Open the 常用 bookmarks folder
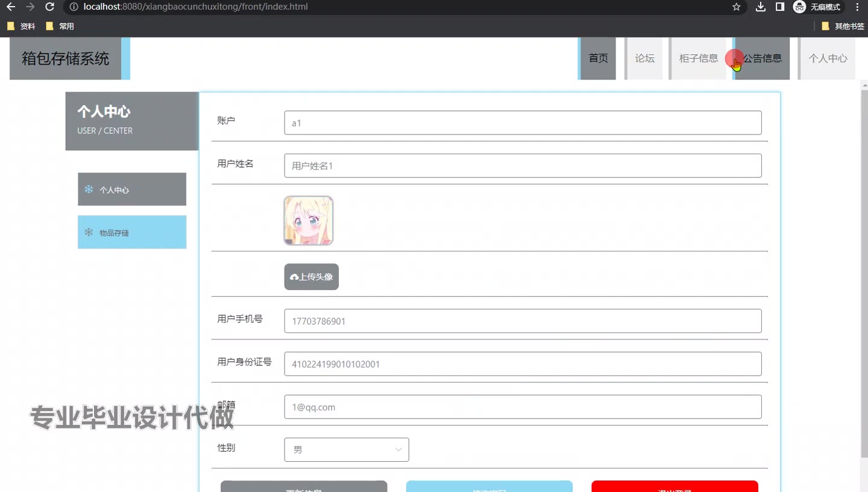This screenshot has height=492, width=868. coord(60,27)
